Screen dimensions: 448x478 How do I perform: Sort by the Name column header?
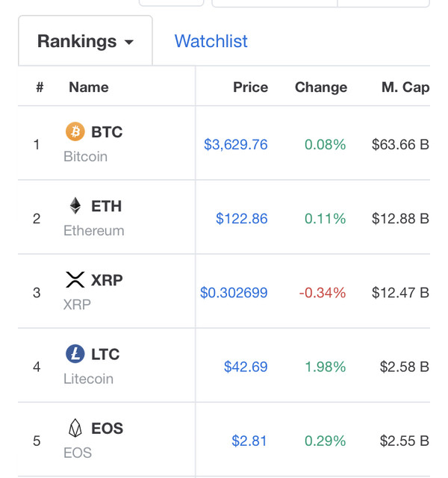[x=89, y=87]
